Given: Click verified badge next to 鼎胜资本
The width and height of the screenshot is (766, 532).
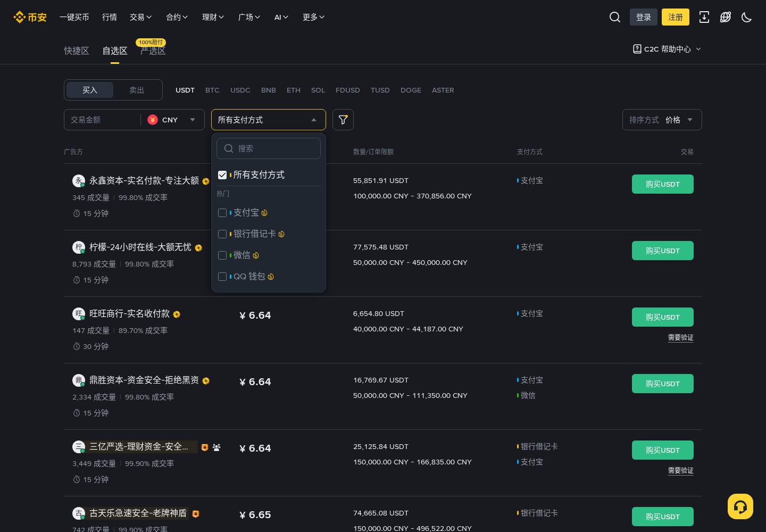Looking at the screenshot, I should (x=206, y=381).
